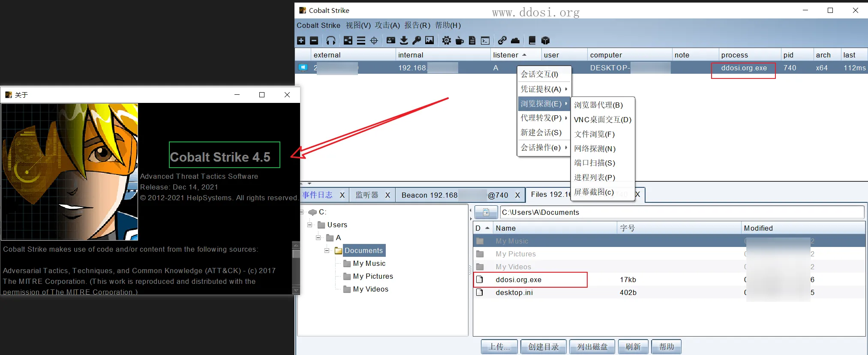Click the 刷新 button
The height and width of the screenshot is (355, 868).
633,346
